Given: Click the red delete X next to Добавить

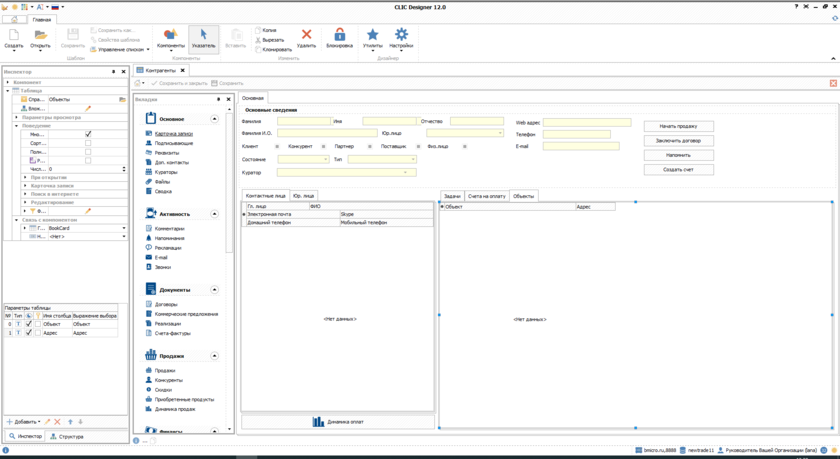Looking at the screenshot, I should (57, 422).
